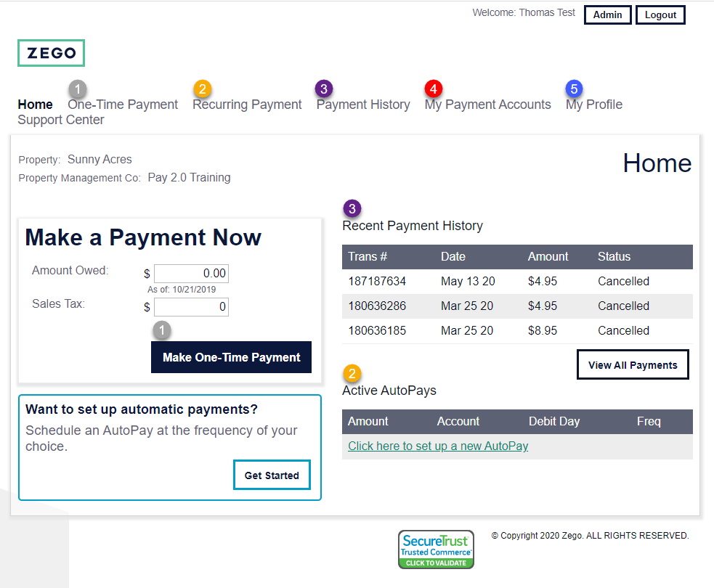Open the One-Time Payment page
Viewport: 714px width, 588px height.
(122, 105)
